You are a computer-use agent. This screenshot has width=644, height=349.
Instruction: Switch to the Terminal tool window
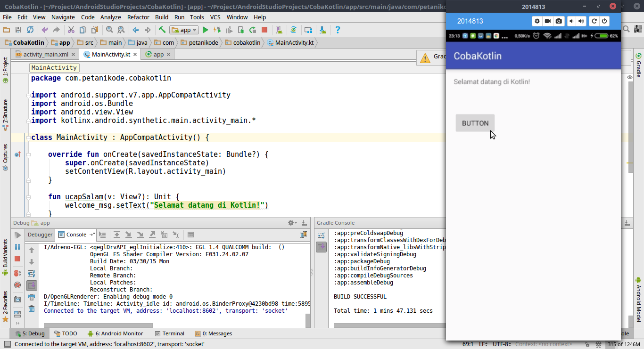(169, 333)
